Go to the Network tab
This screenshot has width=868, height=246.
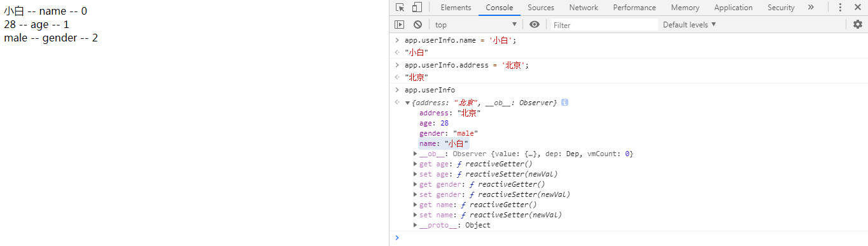[x=584, y=8]
